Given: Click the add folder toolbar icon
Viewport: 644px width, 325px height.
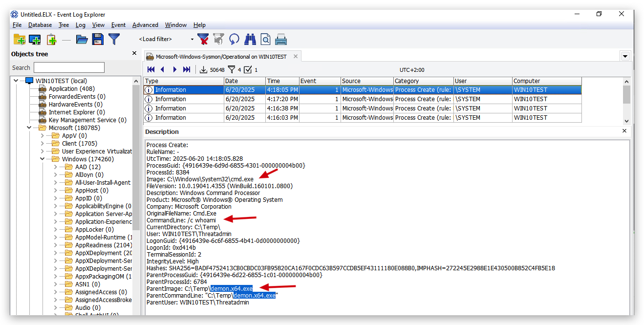Looking at the screenshot, I should click(x=20, y=40).
